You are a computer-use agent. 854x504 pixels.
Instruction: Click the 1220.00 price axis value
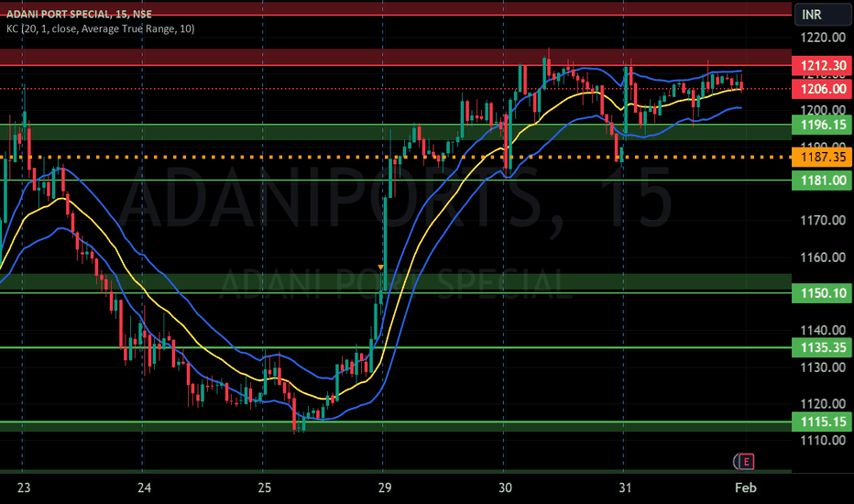pyautogui.click(x=823, y=37)
